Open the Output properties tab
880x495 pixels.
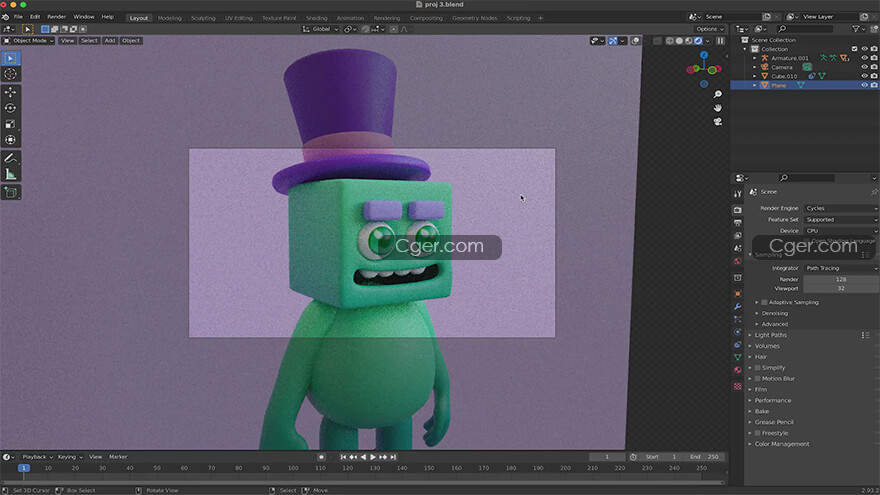[x=737, y=223]
